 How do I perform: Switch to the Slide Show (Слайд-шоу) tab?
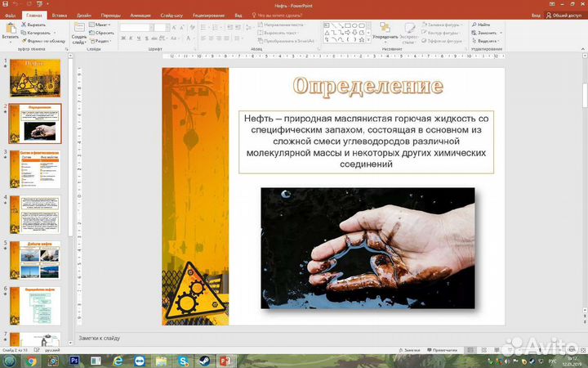[x=171, y=16]
